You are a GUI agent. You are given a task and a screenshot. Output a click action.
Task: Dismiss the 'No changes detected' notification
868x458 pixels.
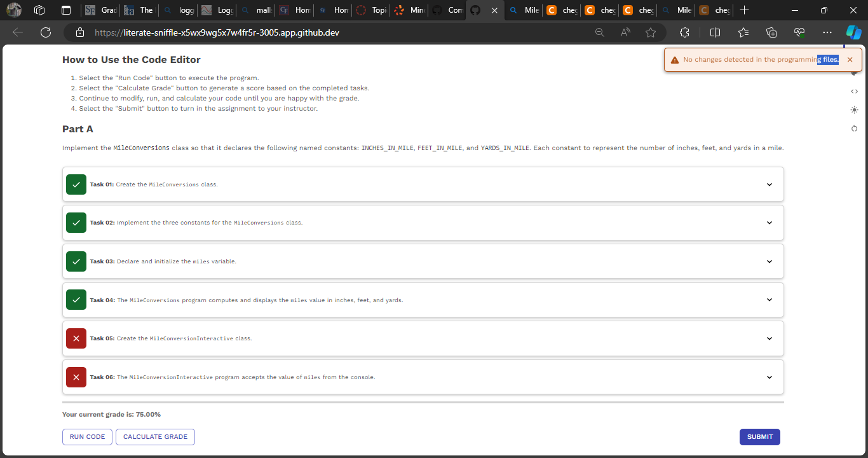(850, 59)
